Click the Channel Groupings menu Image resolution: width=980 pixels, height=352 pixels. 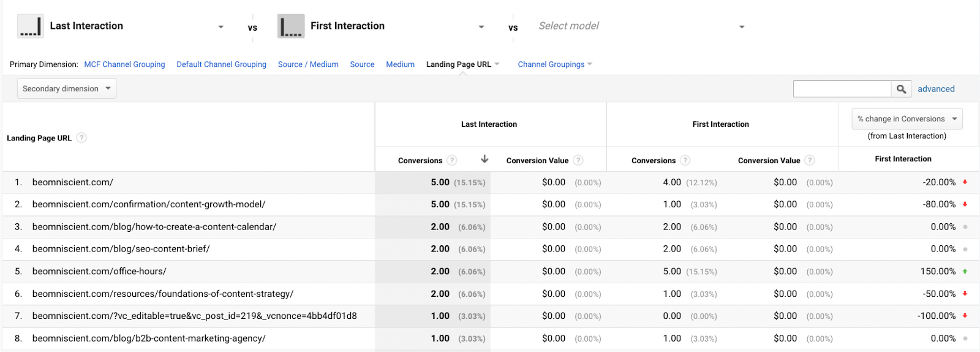click(554, 64)
